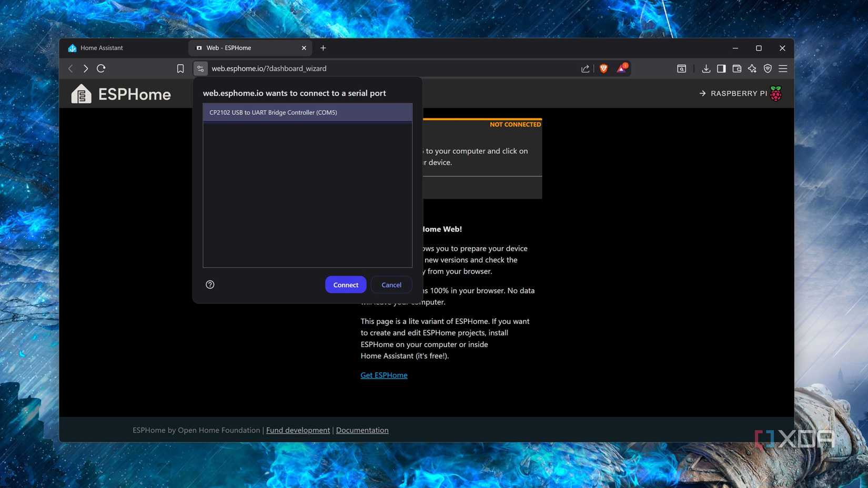Open the Documentation footer link
This screenshot has width=868, height=488.
(x=362, y=430)
